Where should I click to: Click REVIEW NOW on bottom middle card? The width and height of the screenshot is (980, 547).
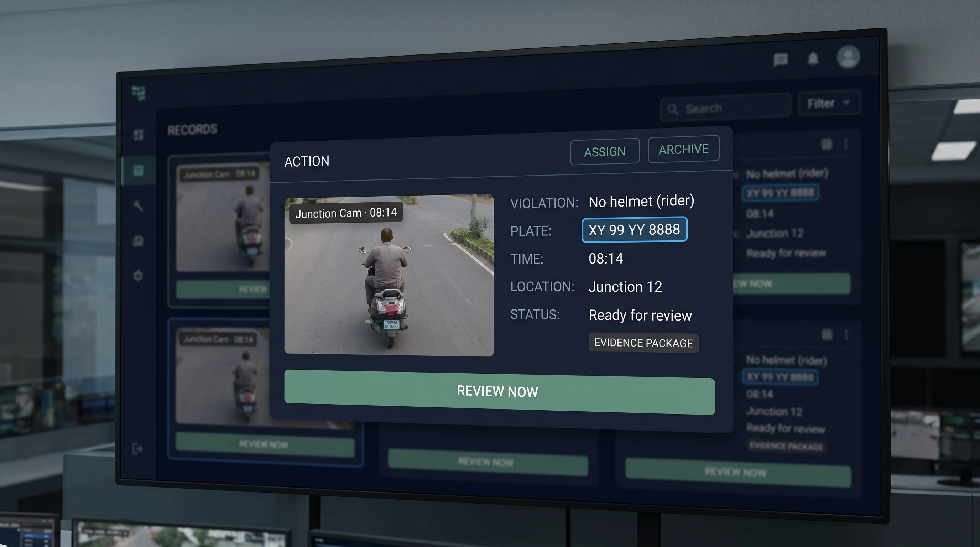tap(488, 462)
